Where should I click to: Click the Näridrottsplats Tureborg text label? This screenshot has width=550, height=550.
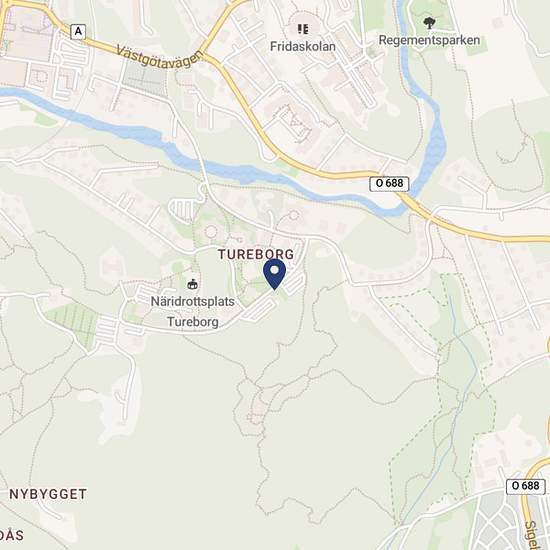pyautogui.click(x=193, y=311)
